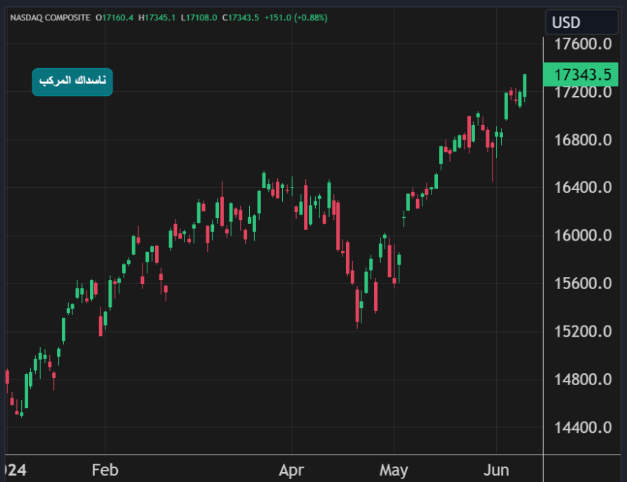Screen dimensions: 627x482
Task: Click the 14800.0 price axis label
Action: (x=583, y=379)
